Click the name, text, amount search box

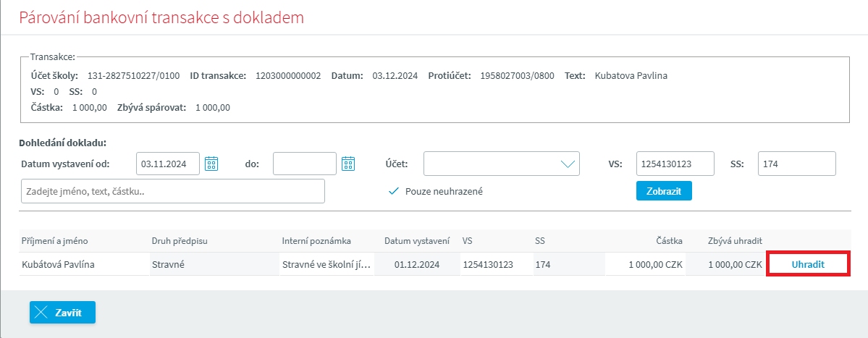(x=173, y=191)
